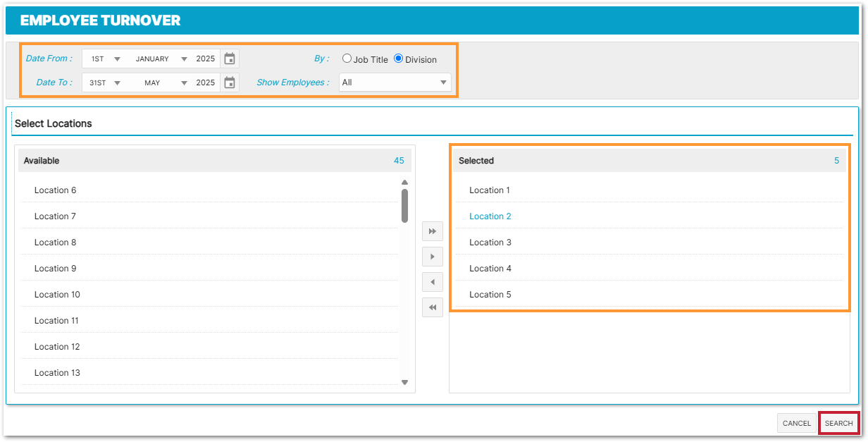Click the Date To year field
This screenshot has width=868, height=442.
point(206,82)
